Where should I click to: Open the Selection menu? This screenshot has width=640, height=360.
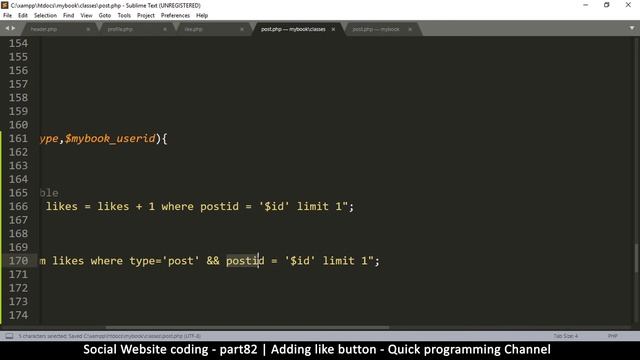coord(45,16)
